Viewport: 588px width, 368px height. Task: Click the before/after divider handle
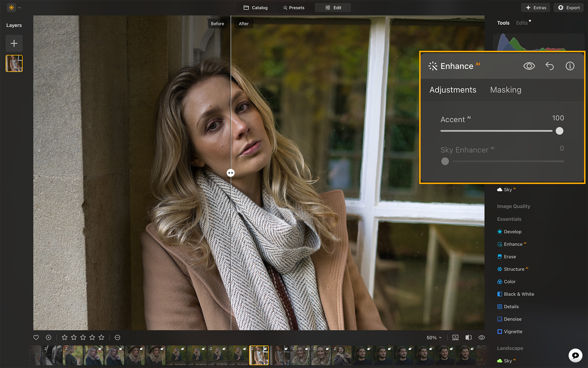[231, 173]
